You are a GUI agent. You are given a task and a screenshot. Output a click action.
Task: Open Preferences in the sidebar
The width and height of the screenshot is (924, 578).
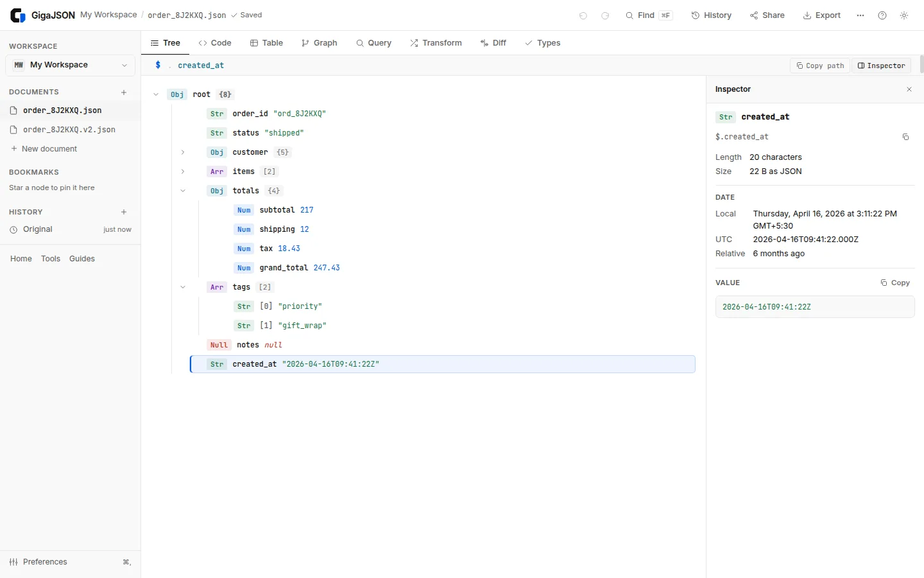[70, 562]
